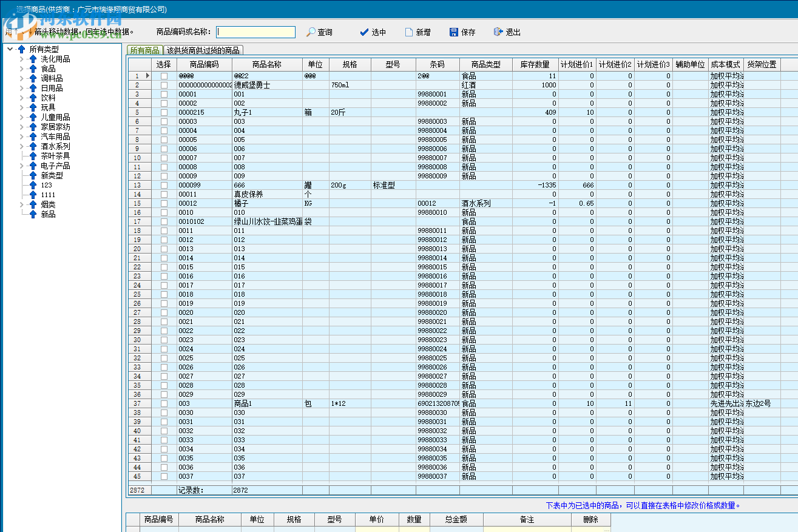Image resolution: width=798 pixels, height=532 pixels.
Task: Click the 退出 button
Action: click(507, 32)
